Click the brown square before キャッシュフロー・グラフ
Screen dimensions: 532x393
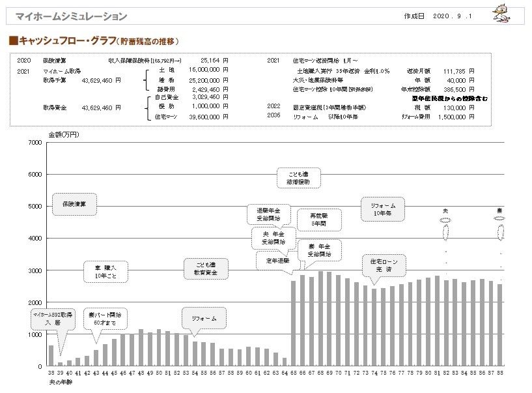pos(13,41)
